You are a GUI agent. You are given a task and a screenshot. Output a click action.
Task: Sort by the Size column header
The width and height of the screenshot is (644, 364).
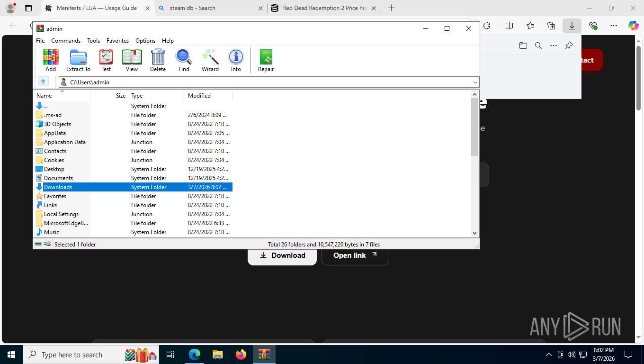tap(109, 96)
